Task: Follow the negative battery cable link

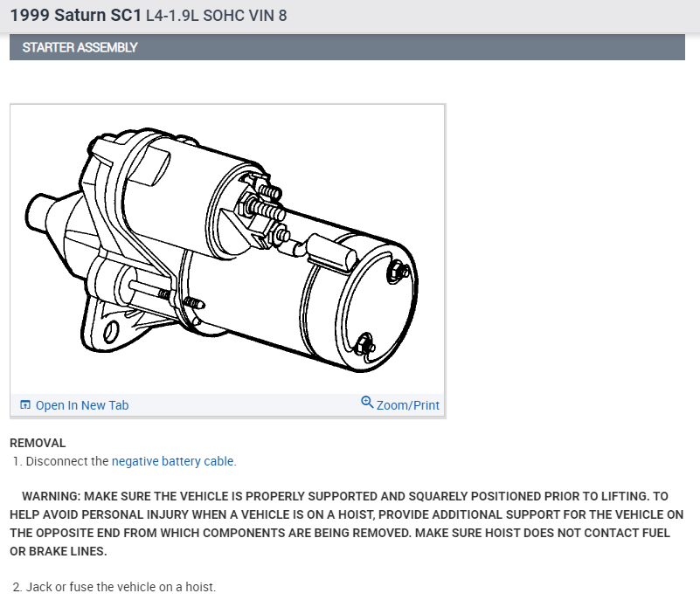Action: pyautogui.click(x=173, y=461)
